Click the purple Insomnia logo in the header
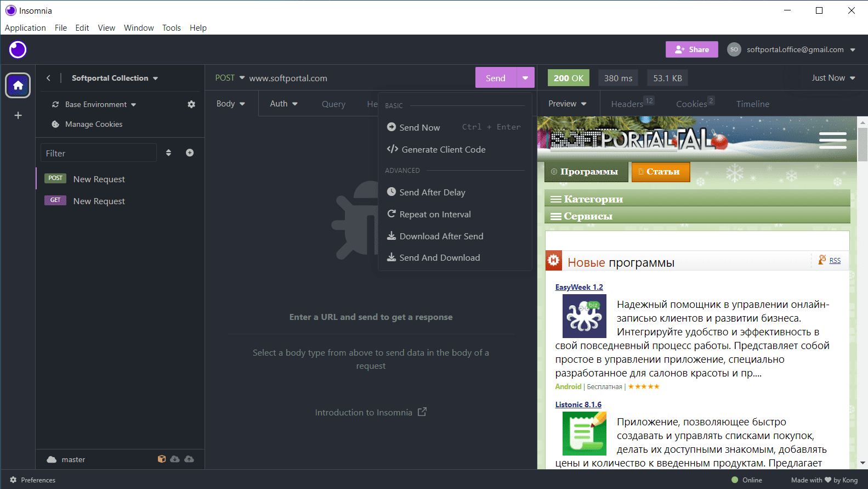The image size is (868, 489). (18, 50)
